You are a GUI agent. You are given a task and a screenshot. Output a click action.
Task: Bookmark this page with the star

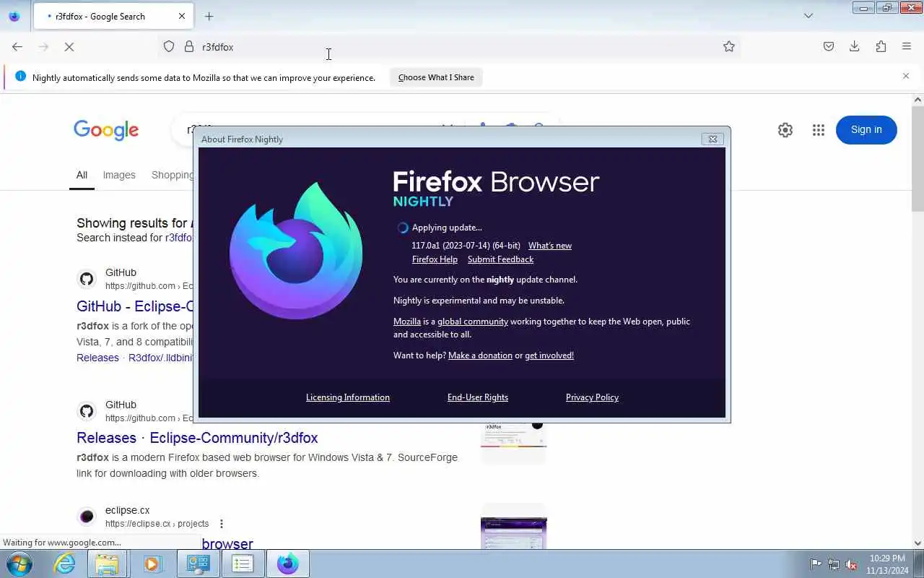point(729,47)
